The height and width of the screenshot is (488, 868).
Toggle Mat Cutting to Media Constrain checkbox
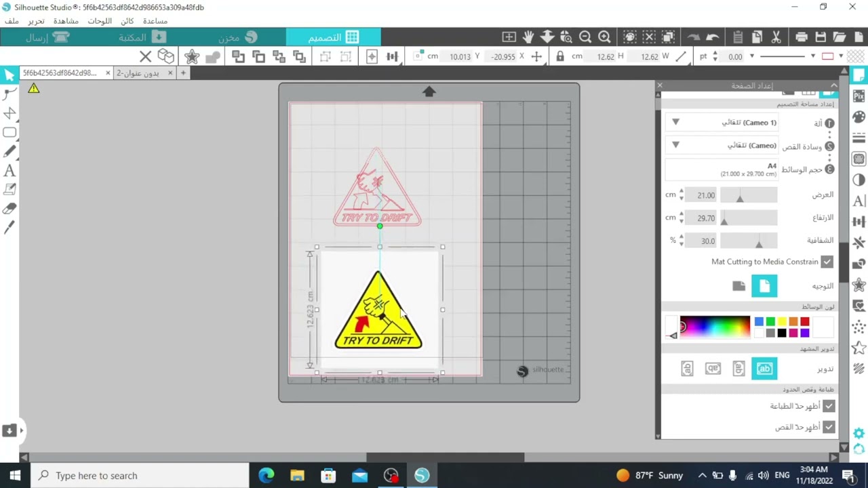coord(827,262)
